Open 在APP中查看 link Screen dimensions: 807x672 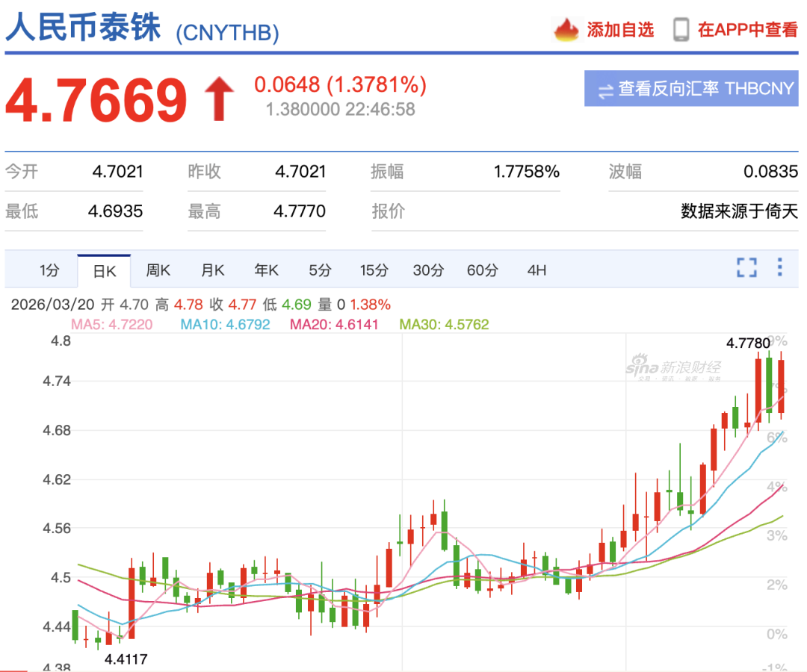747,28
